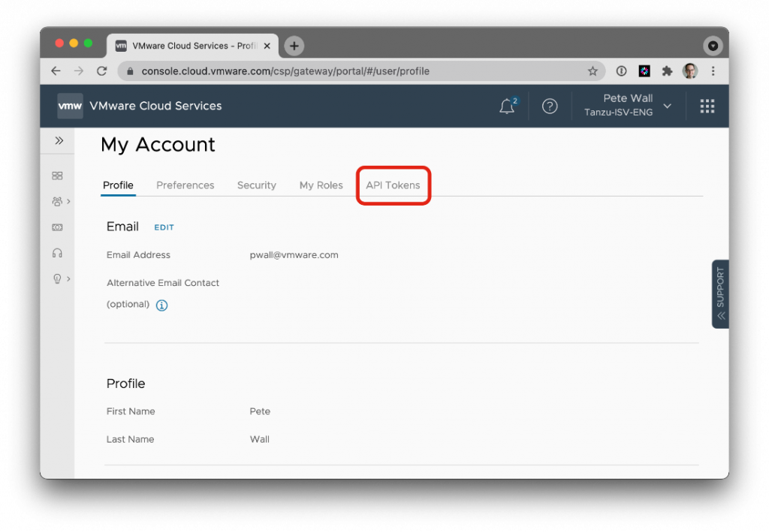Open the API Tokens tab
769x532 pixels.
click(393, 185)
